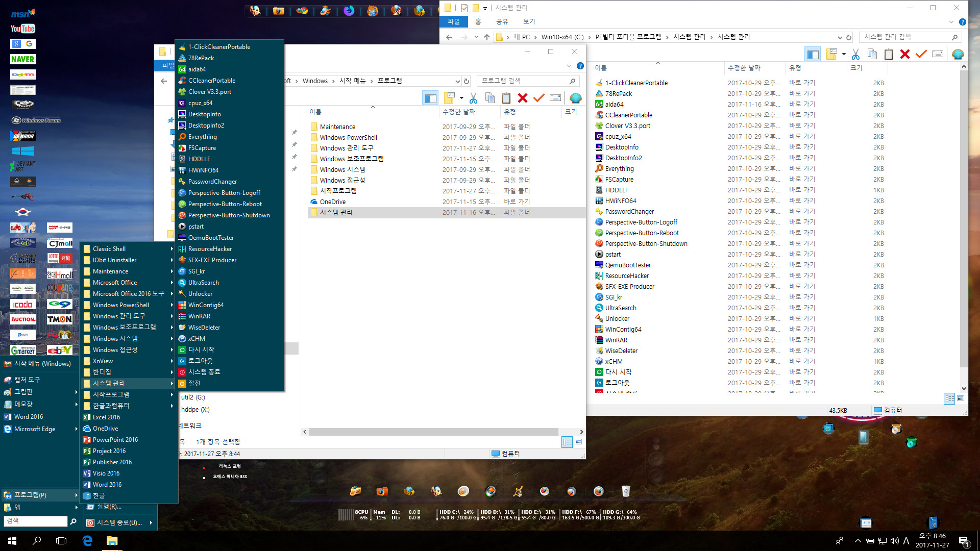Open the TMON desktop shortcut
Image resolution: width=980 pixels, height=551 pixels.
click(60, 319)
